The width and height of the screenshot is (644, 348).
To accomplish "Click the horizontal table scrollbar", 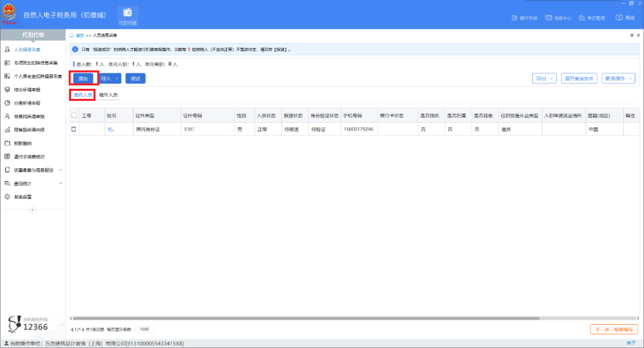I will coord(306,318).
